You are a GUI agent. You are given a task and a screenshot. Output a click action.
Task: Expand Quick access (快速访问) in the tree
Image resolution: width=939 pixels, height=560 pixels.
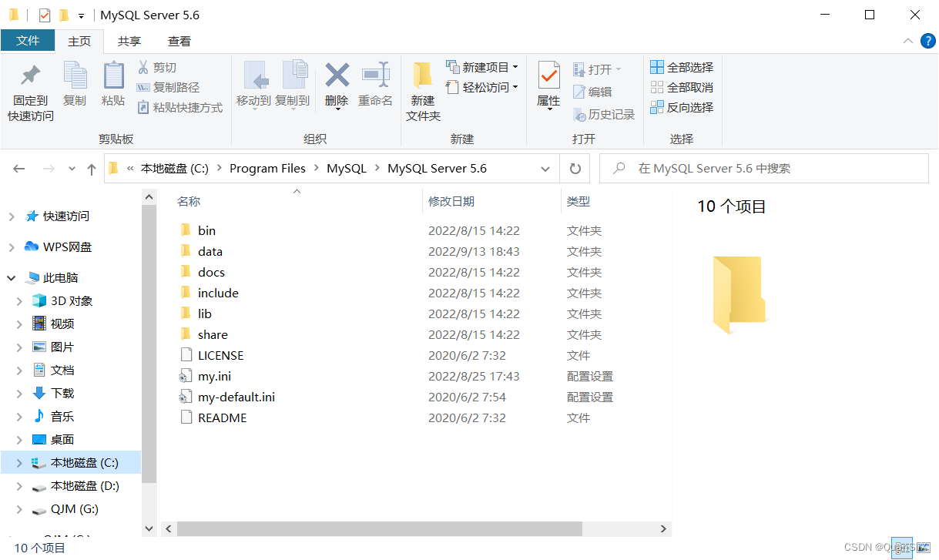pyautogui.click(x=12, y=216)
